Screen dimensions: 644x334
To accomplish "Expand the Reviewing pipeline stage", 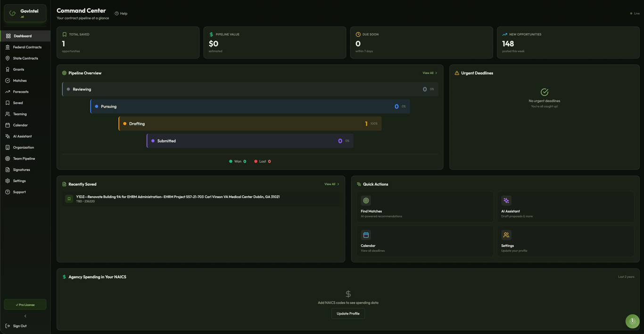I will (x=250, y=89).
